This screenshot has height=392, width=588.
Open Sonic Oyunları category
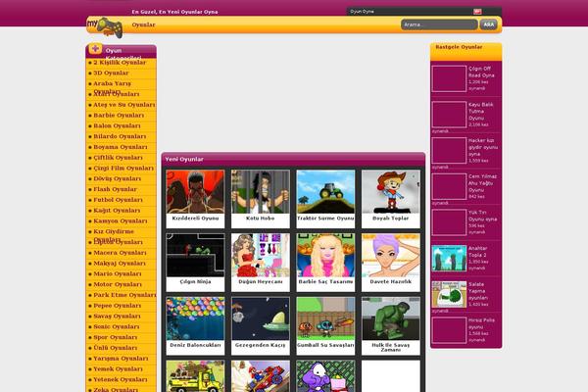pos(117,326)
